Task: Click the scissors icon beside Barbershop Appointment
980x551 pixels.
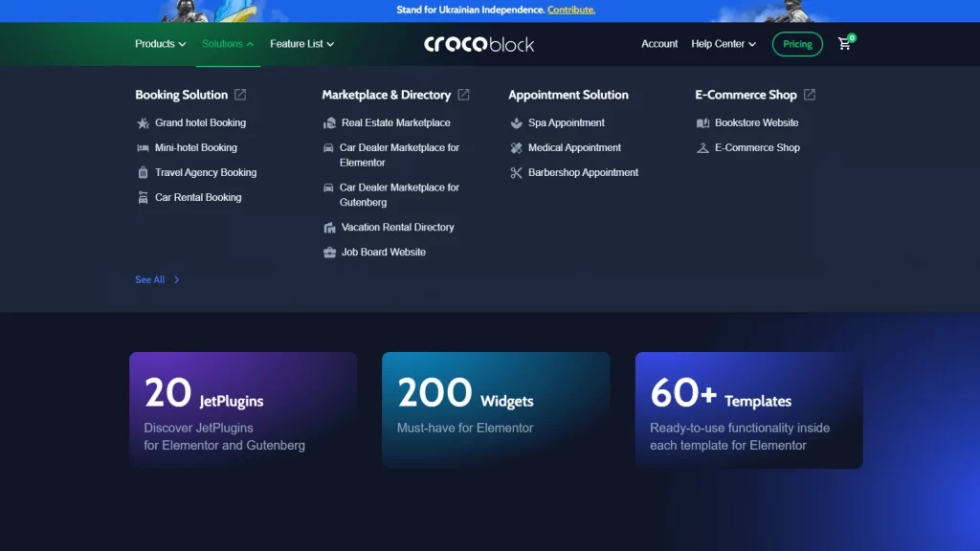Action: point(516,173)
